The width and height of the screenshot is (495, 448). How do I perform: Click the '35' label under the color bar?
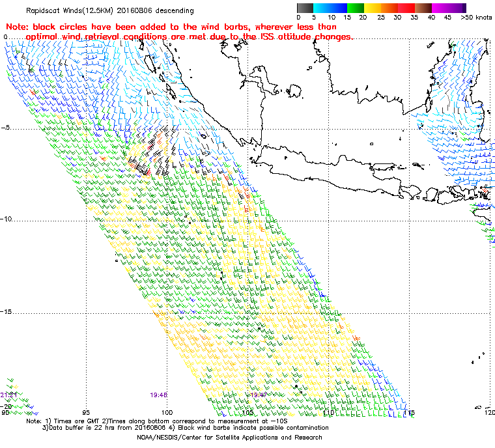tap(414, 18)
